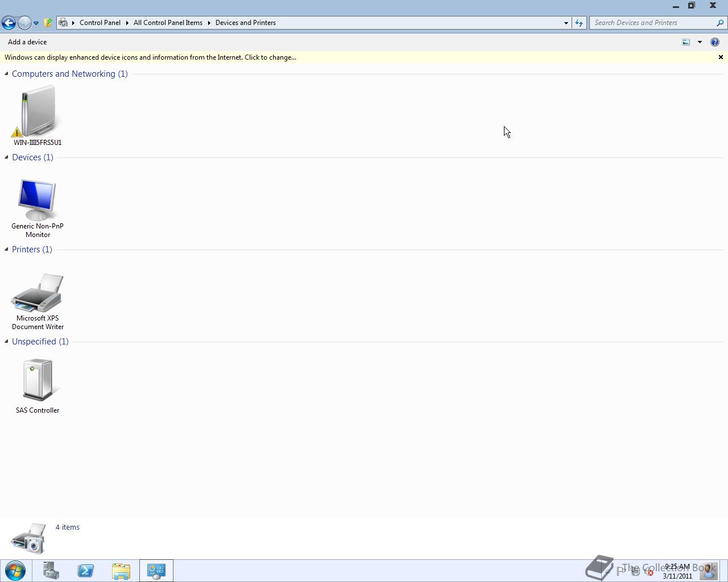The width and height of the screenshot is (728, 582).
Task: Open Windows Explorer from the taskbar
Action: 121,571
